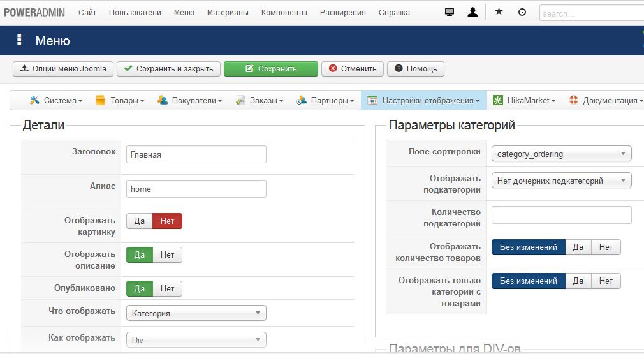The height and width of the screenshot is (354, 644).
Task: Set Отображать описание to Да
Action: pos(139,254)
